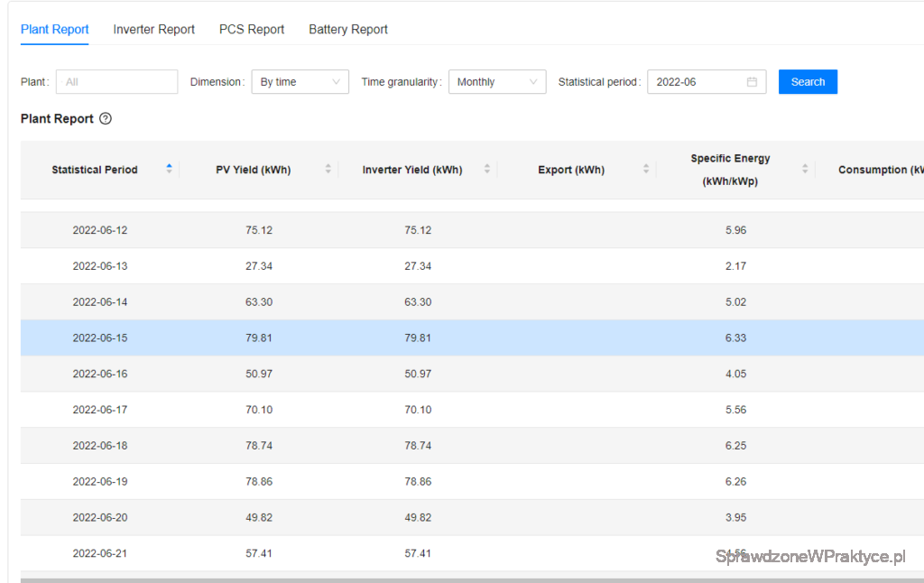
Task: Sort table by PV Yield (kWh)
Action: pos(328,170)
